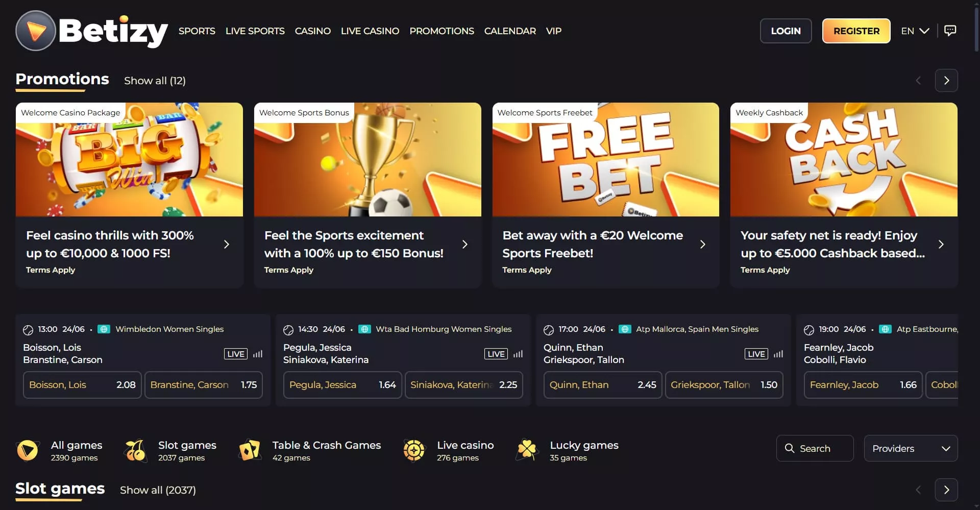The image size is (980, 510).
Task: Open the live chat support icon
Action: tap(950, 31)
